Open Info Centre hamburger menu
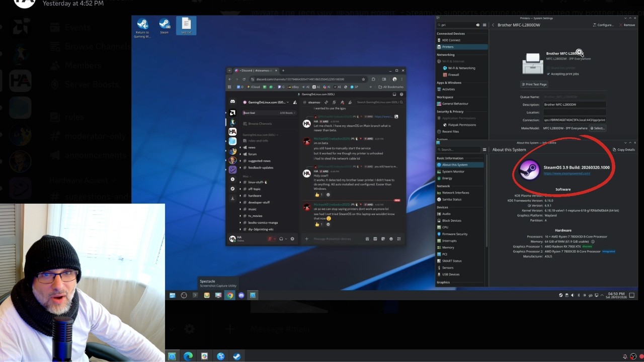 click(x=485, y=150)
